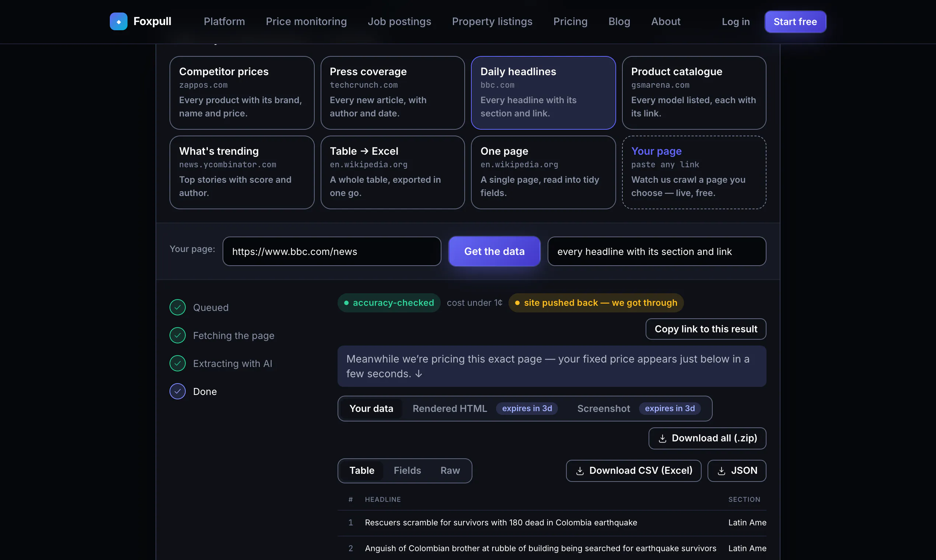Select the Daily headlines example card
Screen dimensions: 936x560
543,93
